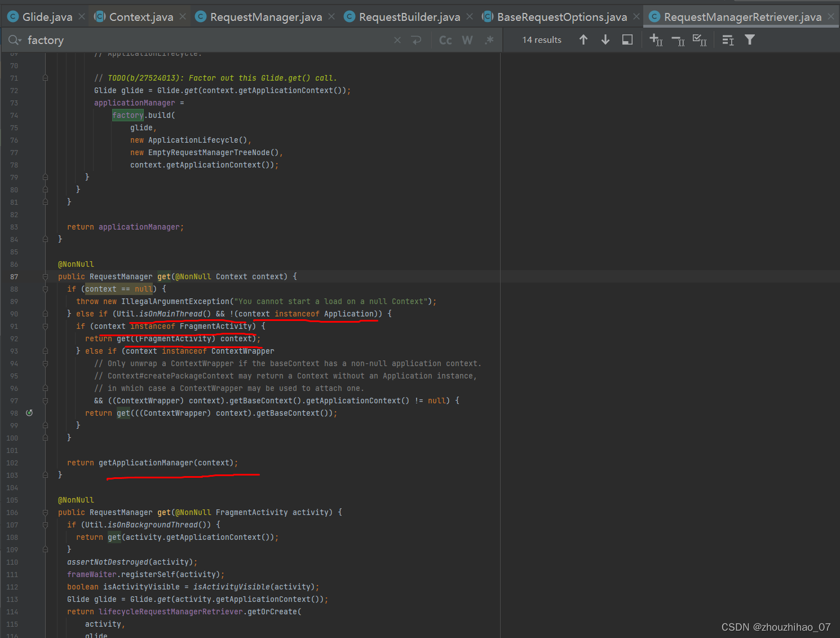840x638 pixels.
Task: Close the Glide.java tab
Action: [x=82, y=17]
